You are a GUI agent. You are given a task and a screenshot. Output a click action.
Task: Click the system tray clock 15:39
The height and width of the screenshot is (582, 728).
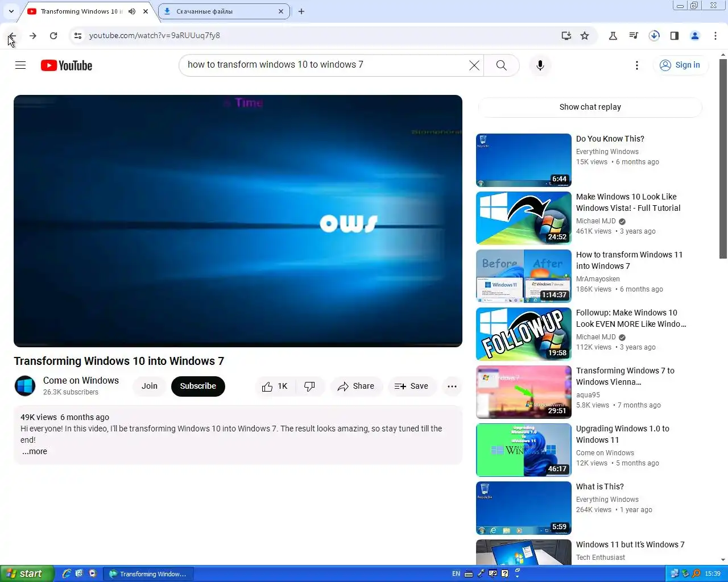point(713,574)
